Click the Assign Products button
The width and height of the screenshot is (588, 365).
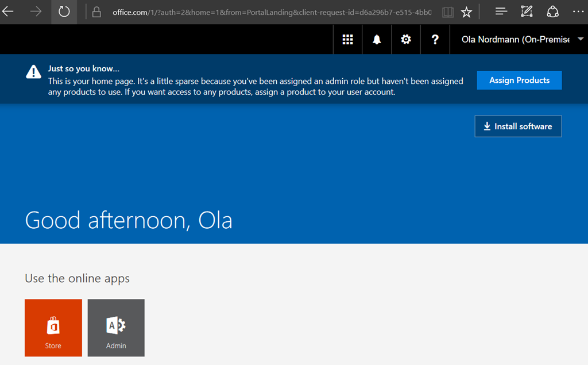pos(519,80)
